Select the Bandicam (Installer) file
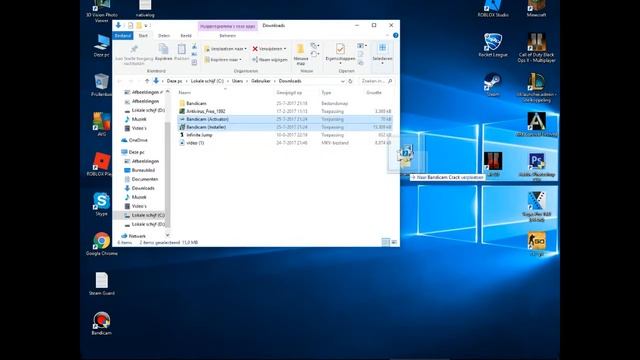Screen dimensions: 640x360 [285, 127]
